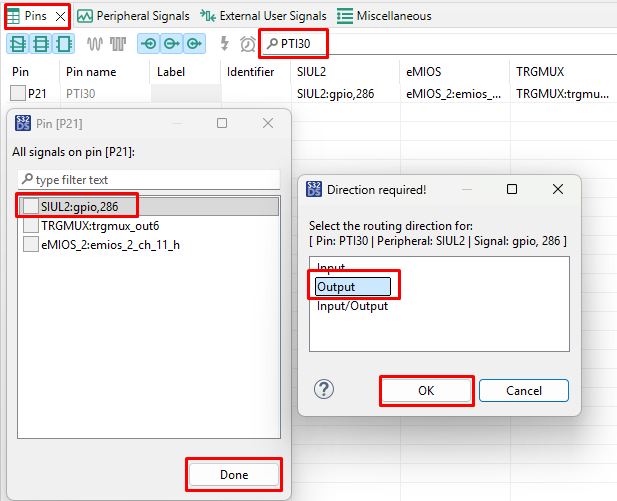Select Input/Output routing direction
Image resolution: width=617 pixels, height=501 pixels.
click(x=352, y=306)
